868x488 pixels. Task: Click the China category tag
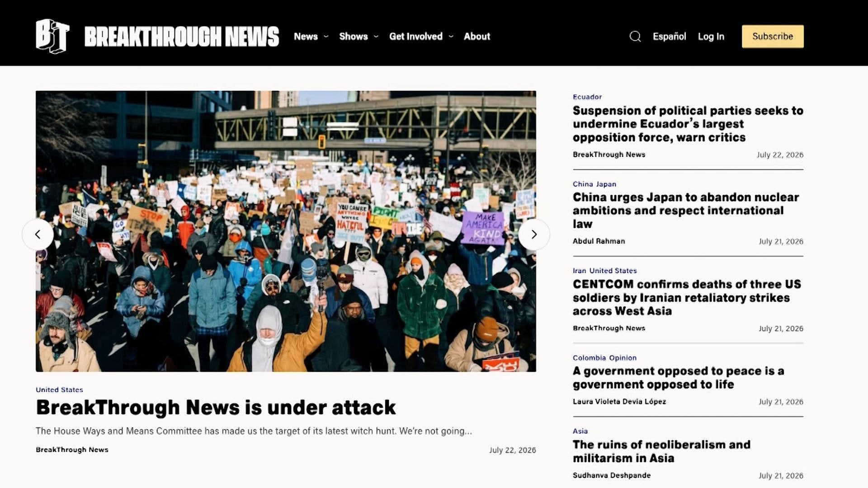(583, 184)
